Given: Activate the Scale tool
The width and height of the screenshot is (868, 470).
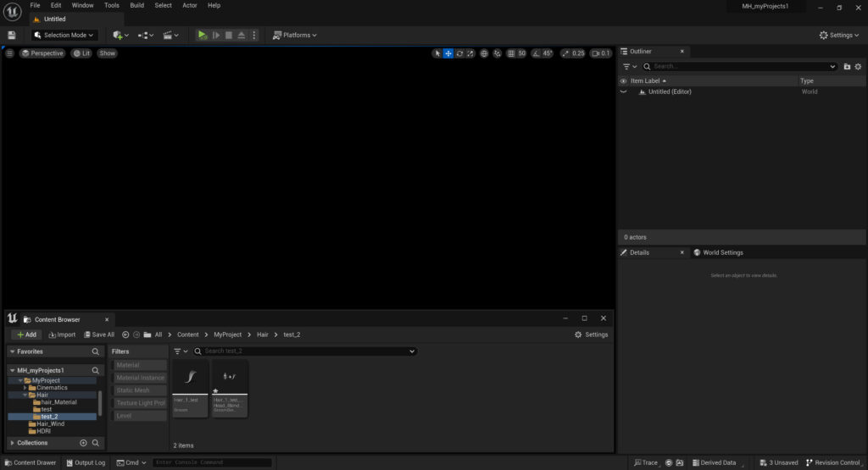Looking at the screenshot, I should click(470, 53).
